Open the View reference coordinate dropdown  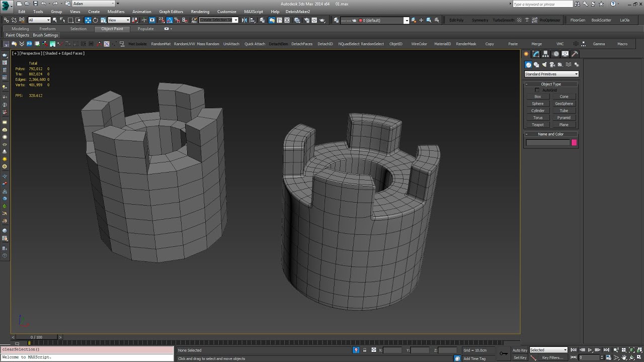pos(119,20)
